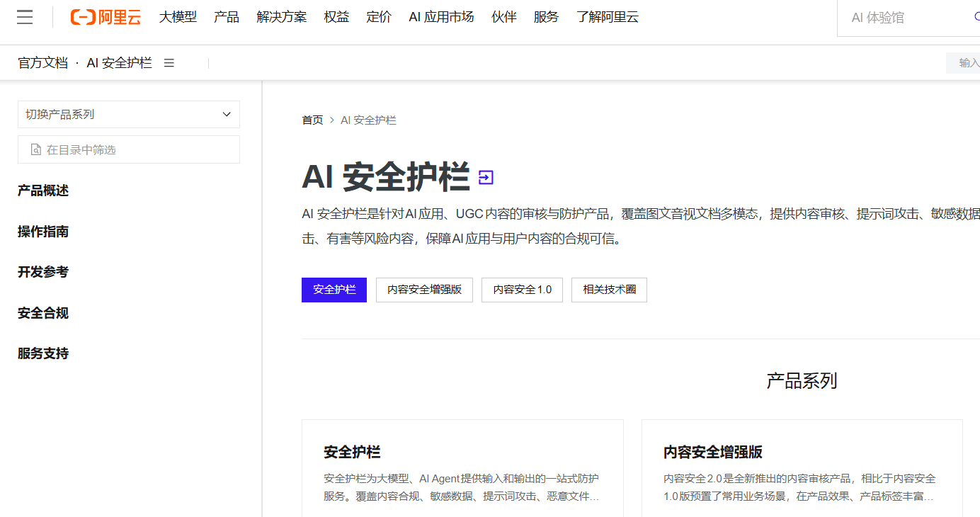Open the 产品 navigation menu
The height and width of the screenshot is (517, 980).
tap(227, 18)
